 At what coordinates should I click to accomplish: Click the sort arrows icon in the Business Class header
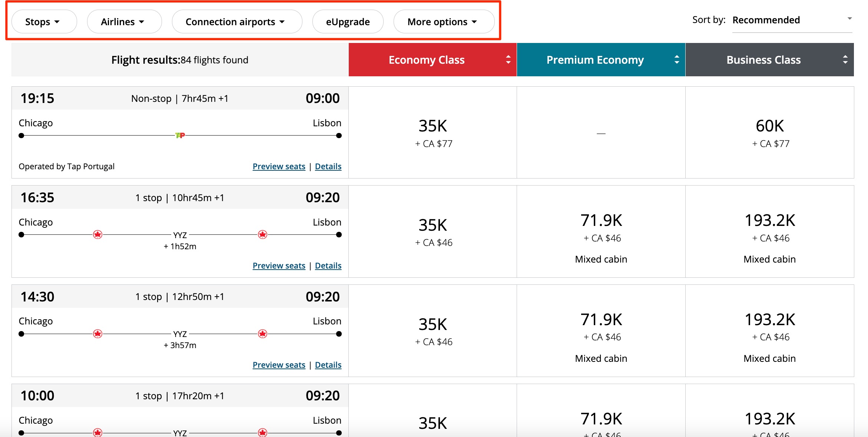point(845,60)
